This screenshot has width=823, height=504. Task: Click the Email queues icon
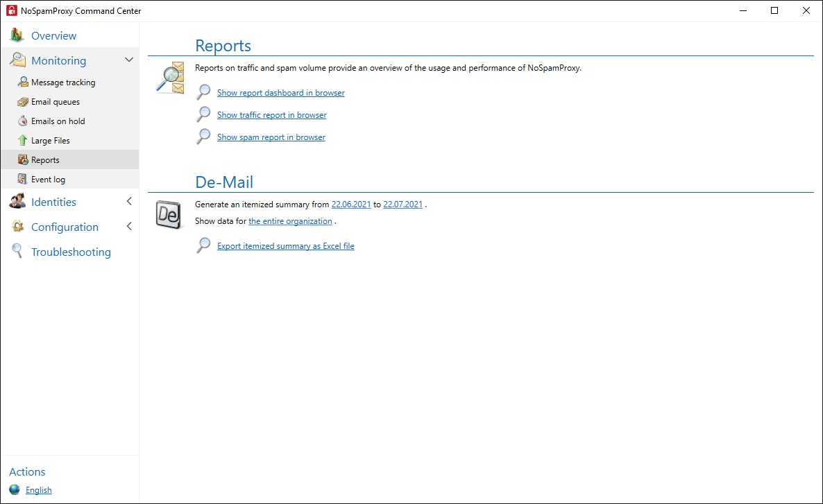(23, 101)
